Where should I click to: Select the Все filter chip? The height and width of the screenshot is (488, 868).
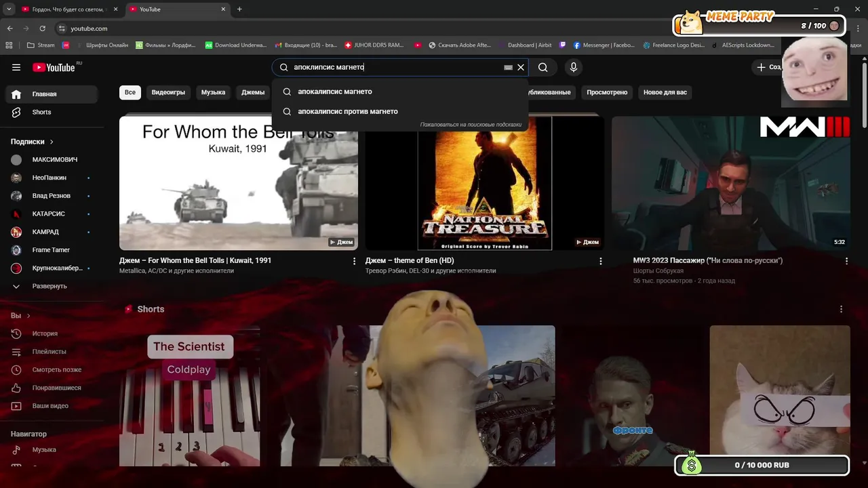(x=130, y=92)
